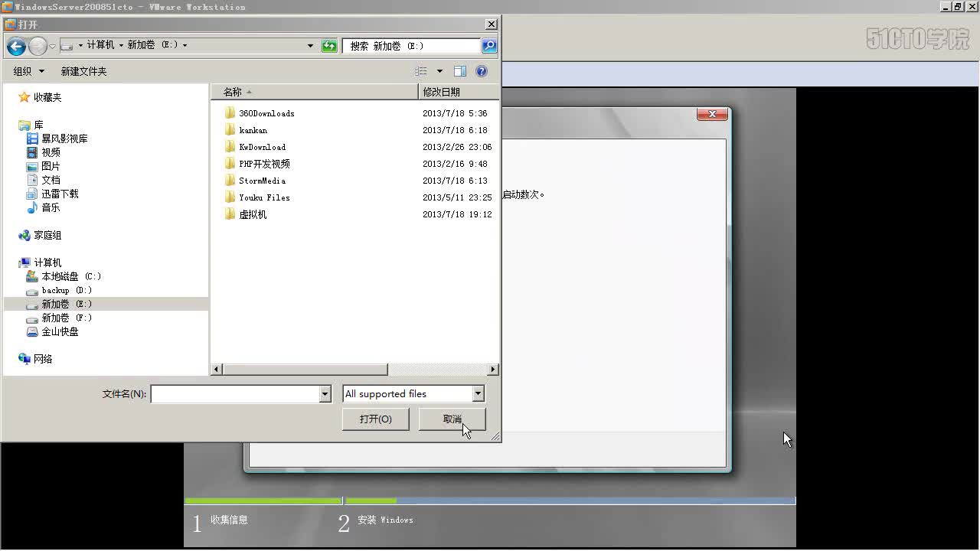The width and height of the screenshot is (980, 551).
Task: Click the 安装 Windows progress bar
Action: 570,501
